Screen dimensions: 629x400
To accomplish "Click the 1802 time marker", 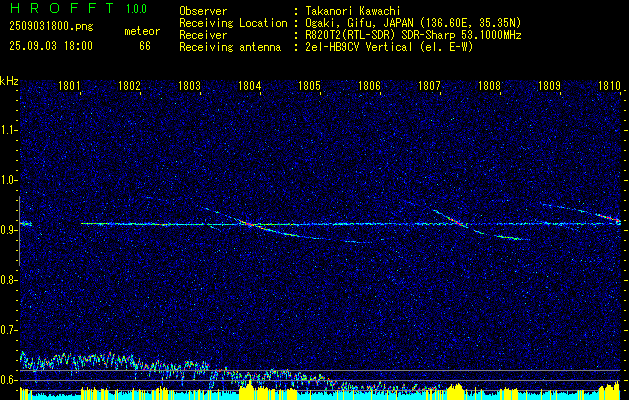I will [130, 85].
